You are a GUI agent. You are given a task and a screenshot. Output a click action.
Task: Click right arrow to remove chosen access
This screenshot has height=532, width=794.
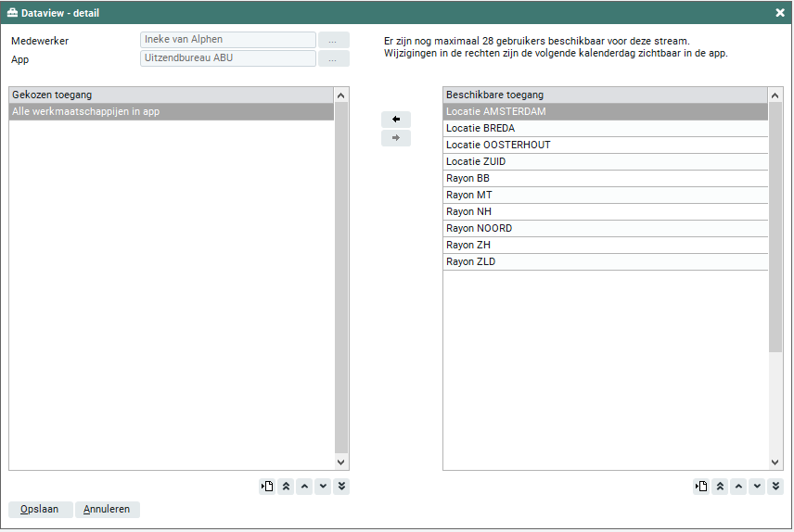click(x=396, y=138)
